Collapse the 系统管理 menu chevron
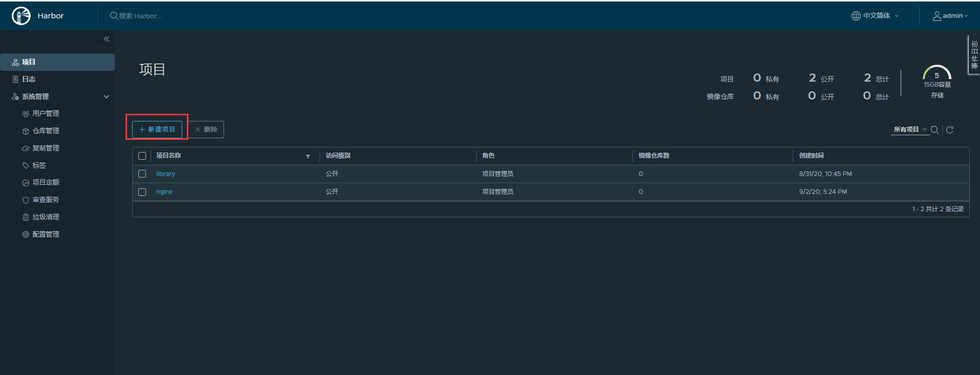Screen dimensions: 980x375 click(x=107, y=96)
